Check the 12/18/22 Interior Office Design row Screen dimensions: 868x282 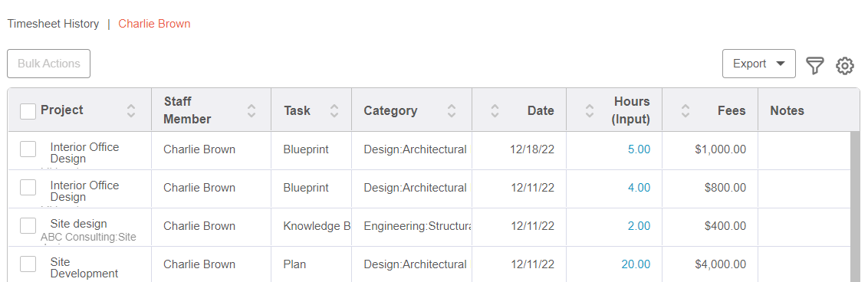click(x=28, y=149)
